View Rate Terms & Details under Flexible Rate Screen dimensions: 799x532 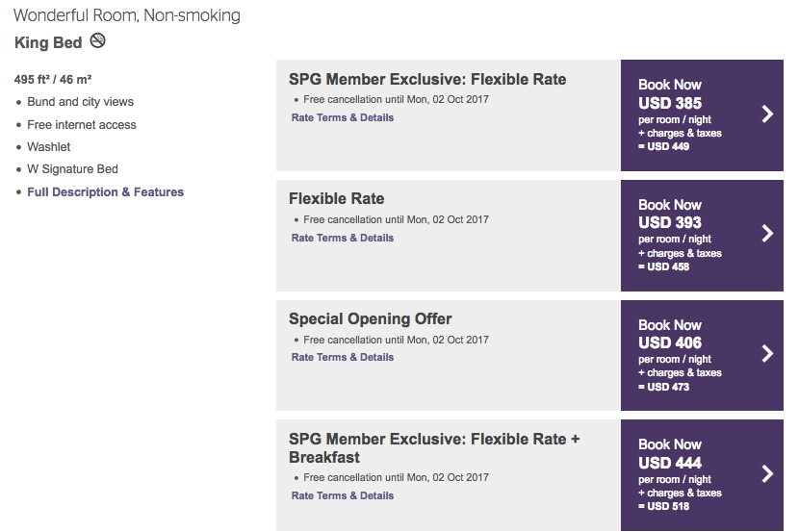click(343, 238)
